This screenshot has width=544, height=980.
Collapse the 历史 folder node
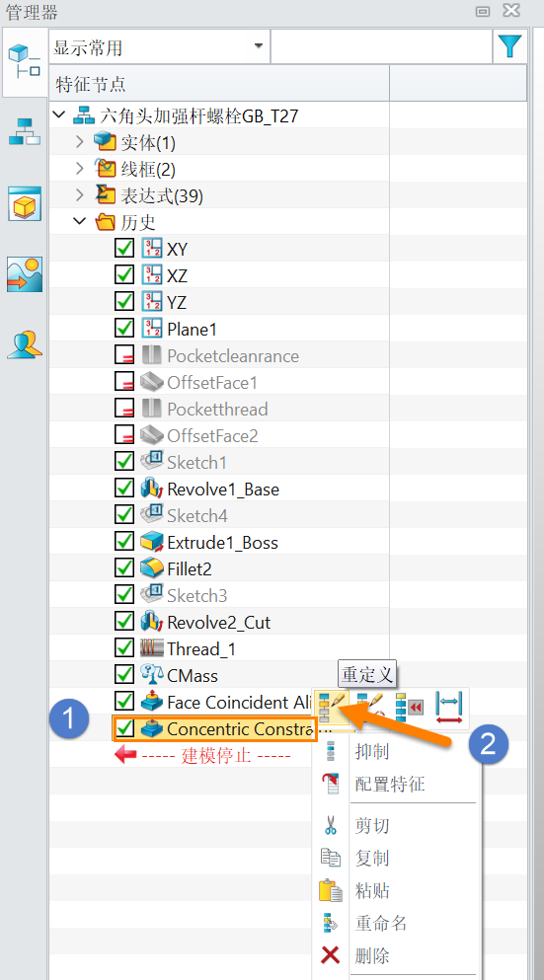79,222
